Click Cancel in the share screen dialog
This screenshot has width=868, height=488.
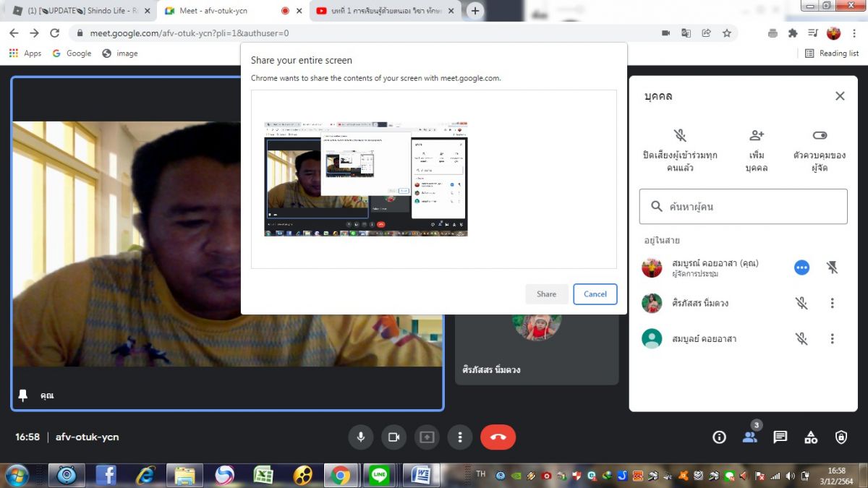[x=595, y=294]
